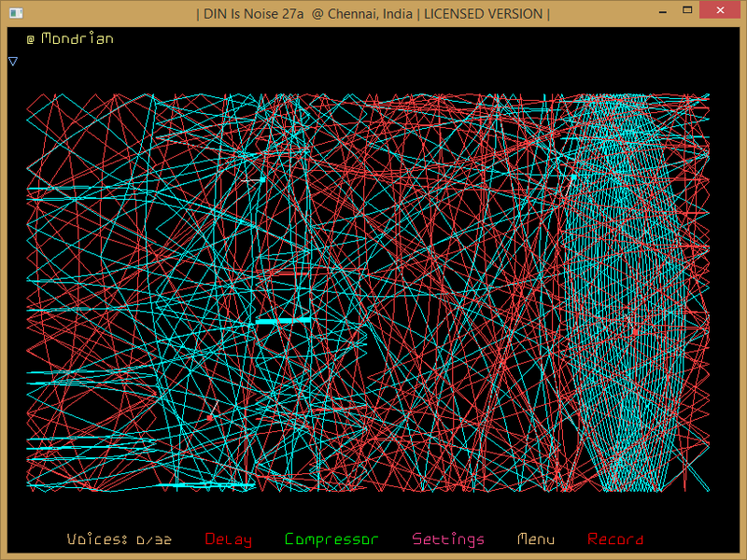This screenshot has height=560, width=747.
Task: Start recording with the Record label
Action: tap(615, 539)
